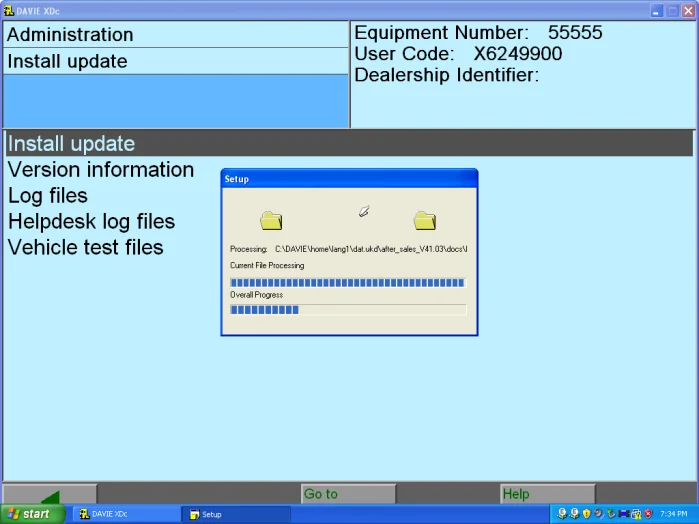This screenshot has width=699, height=524.
Task: Click the network warning tray icon
Action: point(636,514)
